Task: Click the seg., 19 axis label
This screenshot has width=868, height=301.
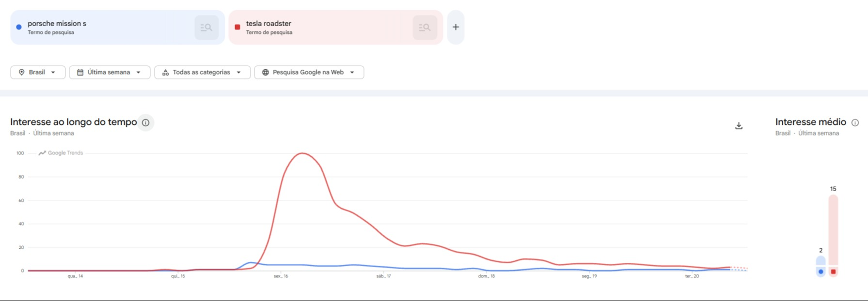Action: (589, 276)
